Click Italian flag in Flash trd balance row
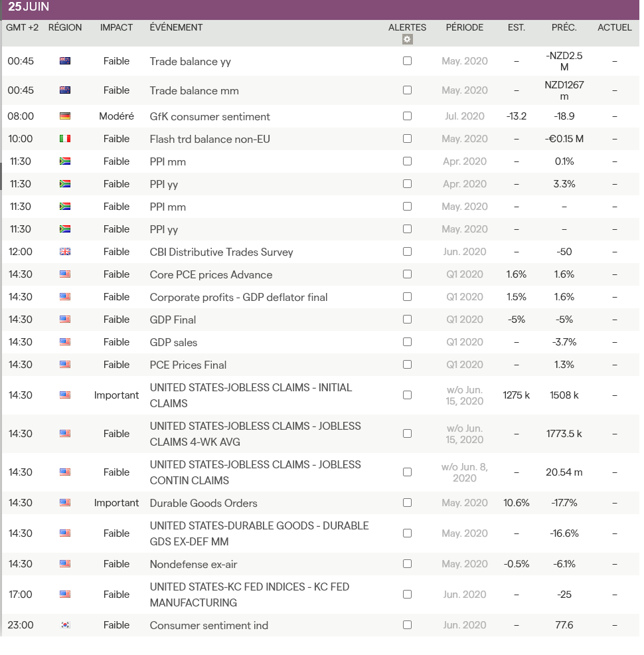Image resolution: width=644 pixels, height=655 pixels. click(65, 139)
